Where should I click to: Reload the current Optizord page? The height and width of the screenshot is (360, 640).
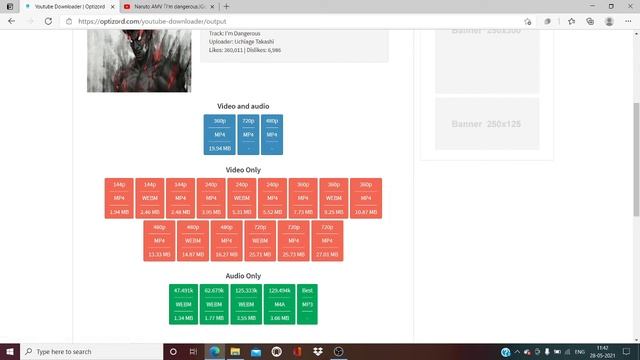pyautogui.click(x=48, y=21)
